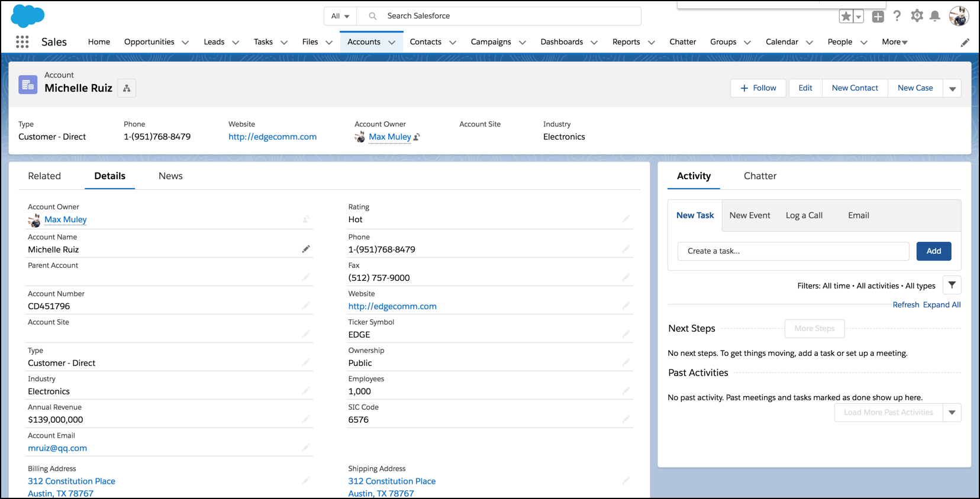The width and height of the screenshot is (980, 499).
Task: Edit the Account Number field pencil
Action: (x=306, y=306)
